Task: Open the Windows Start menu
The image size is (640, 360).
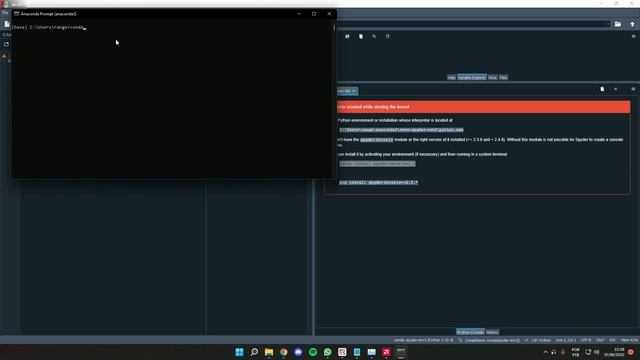Action: [x=240, y=352]
